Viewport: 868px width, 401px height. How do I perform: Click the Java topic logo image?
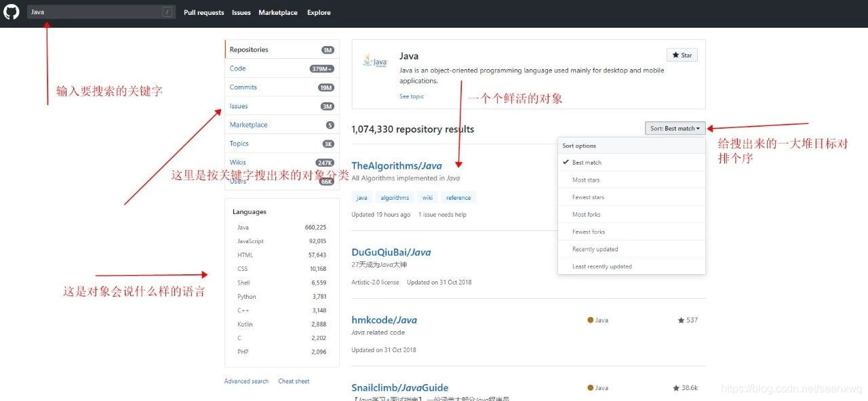[x=375, y=61]
